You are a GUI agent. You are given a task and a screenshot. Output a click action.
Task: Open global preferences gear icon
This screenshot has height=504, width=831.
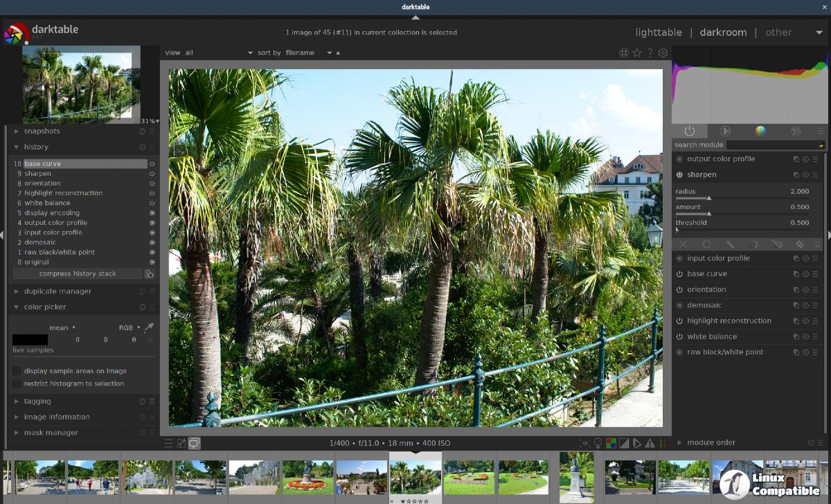(x=663, y=53)
